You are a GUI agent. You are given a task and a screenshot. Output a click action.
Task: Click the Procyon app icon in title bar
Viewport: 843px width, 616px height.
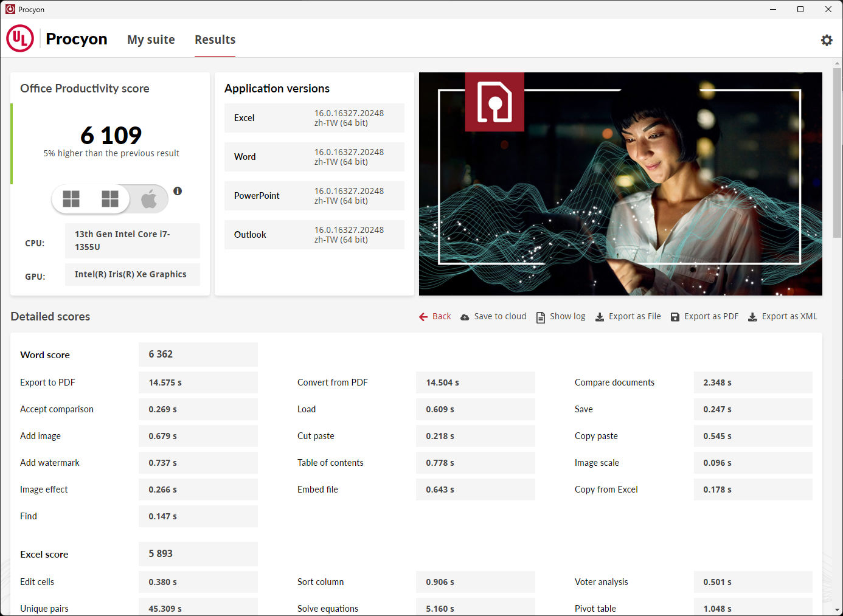click(x=10, y=9)
